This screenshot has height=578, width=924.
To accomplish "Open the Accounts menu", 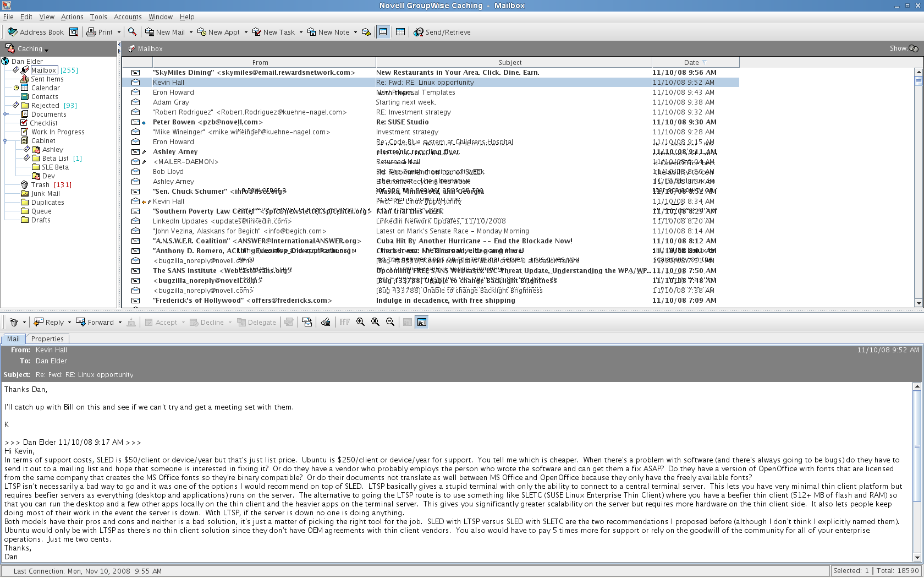I will (x=128, y=17).
